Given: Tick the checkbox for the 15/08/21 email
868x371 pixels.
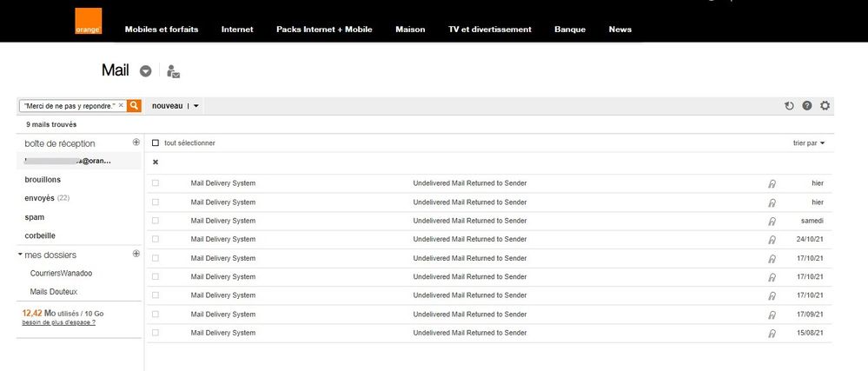Looking at the screenshot, I should pyautogui.click(x=156, y=333).
